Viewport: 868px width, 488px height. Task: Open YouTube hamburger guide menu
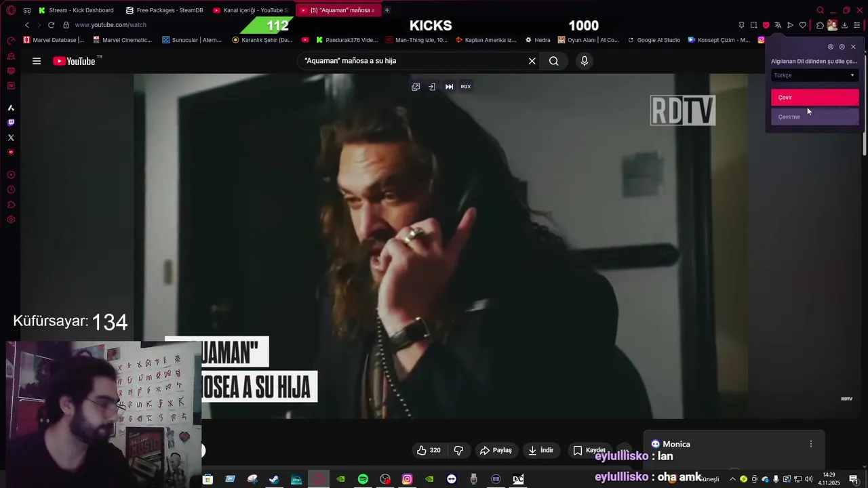(37, 61)
